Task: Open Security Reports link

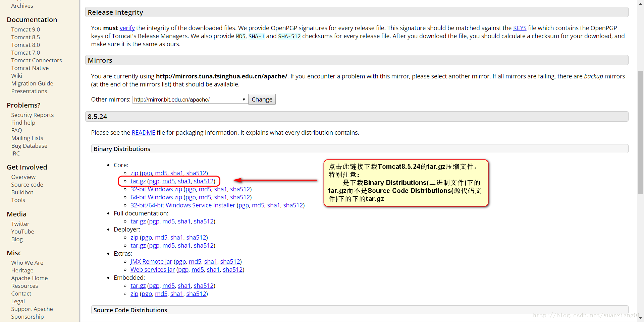Action: 33,115
